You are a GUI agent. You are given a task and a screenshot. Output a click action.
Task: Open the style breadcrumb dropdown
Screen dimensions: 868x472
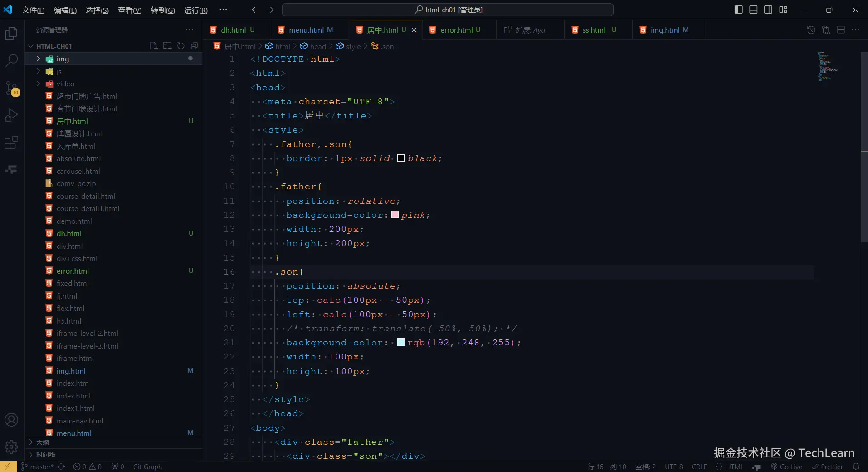pyautogui.click(x=348, y=46)
